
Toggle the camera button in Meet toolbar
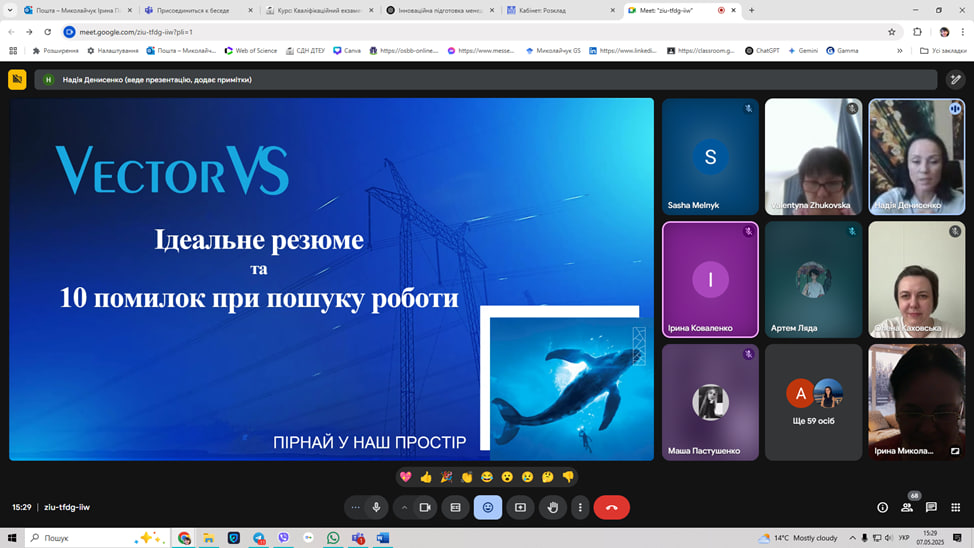click(425, 508)
